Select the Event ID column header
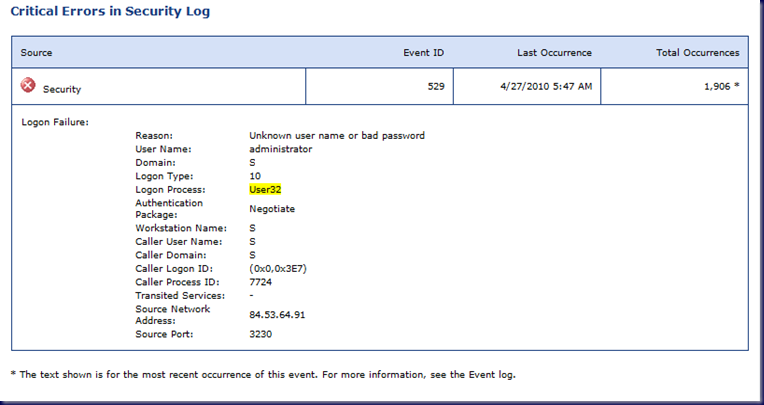Image resolution: width=764 pixels, height=405 pixels. pos(423,53)
